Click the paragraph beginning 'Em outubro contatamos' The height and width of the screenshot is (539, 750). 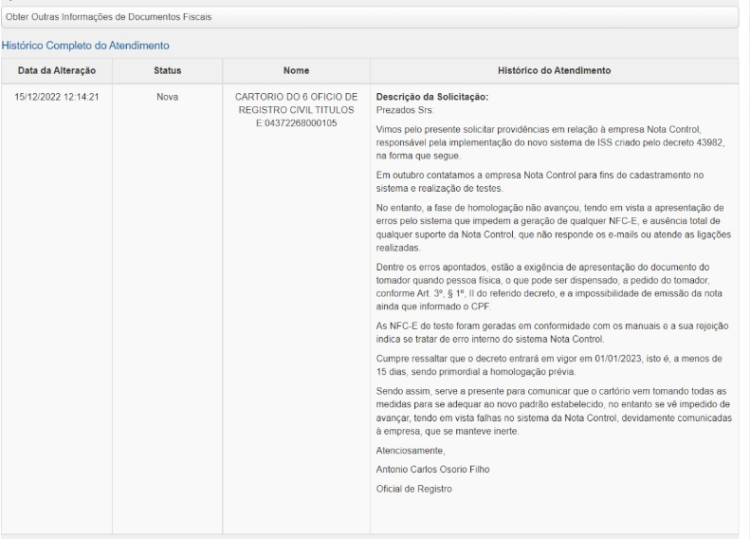pyautogui.click(x=540, y=182)
